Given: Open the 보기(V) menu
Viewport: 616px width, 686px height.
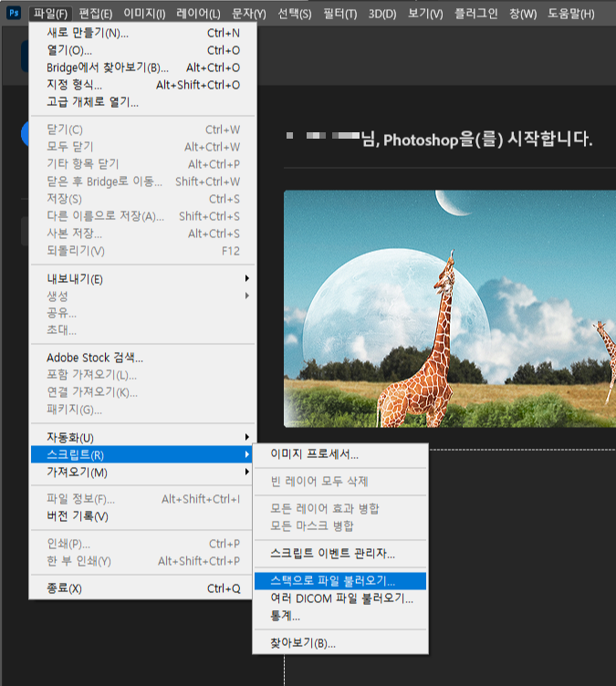Looking at the screenshot, I should point(425,14).
